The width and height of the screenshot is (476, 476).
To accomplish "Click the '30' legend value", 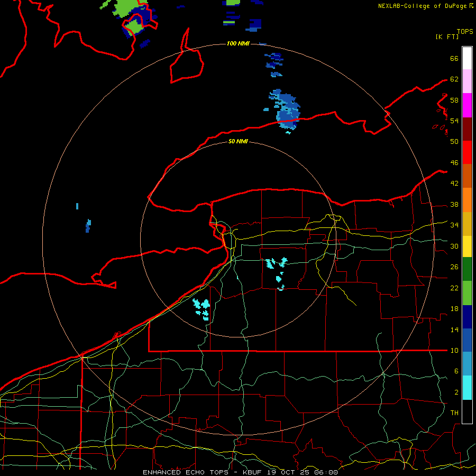I will click(454, 246).
